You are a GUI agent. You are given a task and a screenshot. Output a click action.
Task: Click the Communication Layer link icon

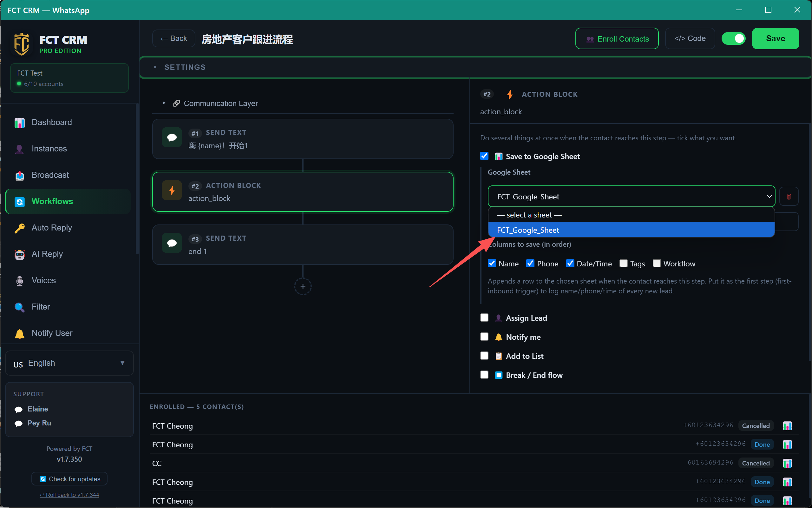click(176, 103)
